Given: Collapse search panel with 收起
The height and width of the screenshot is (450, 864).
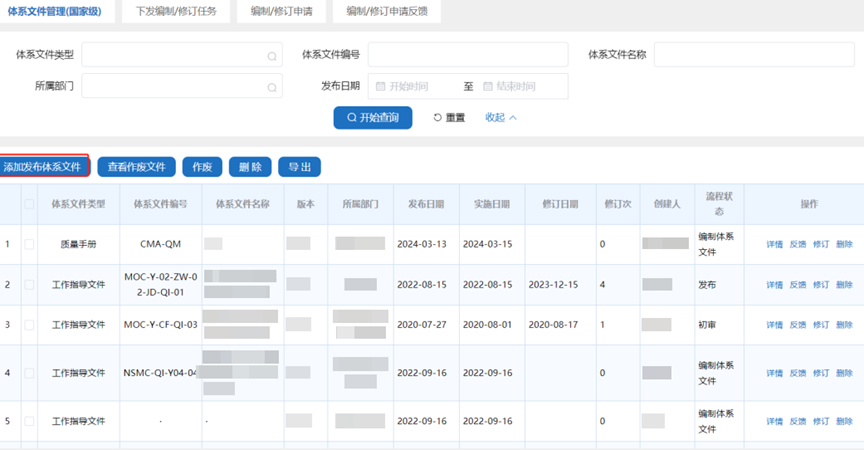Looking at the screenshot, I should [x=500, y=118].
